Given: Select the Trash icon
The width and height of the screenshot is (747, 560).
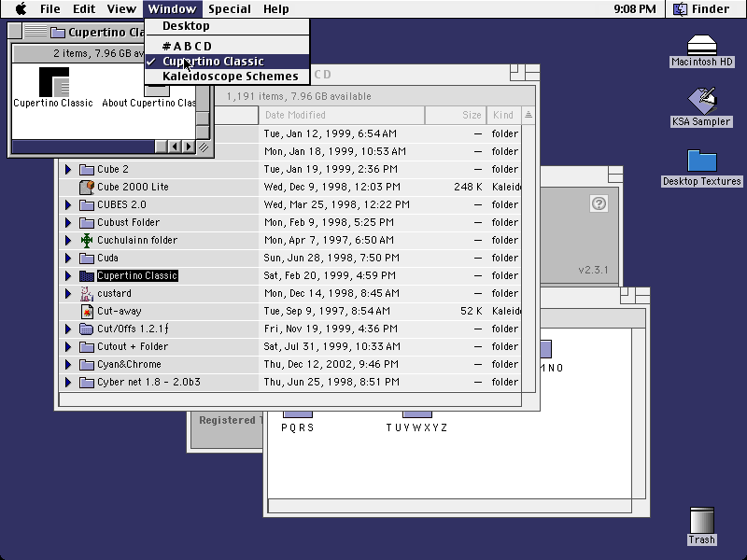Looking at the screenshot, I should pyautogui.click(x=702, y=520).
